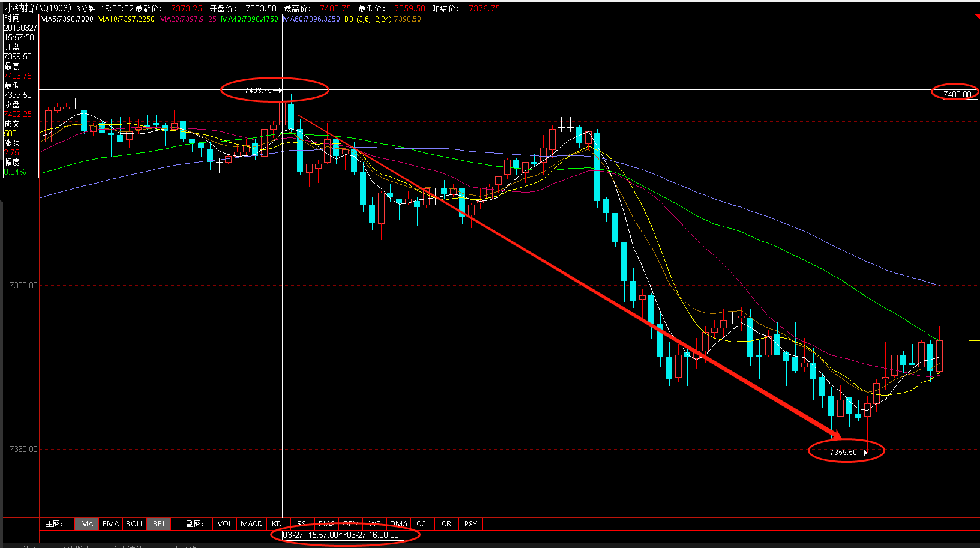The width and height of the screenshot is (980, 548).
Task: Click the 7380.00 price axis label
Action: tap(23, 285)
